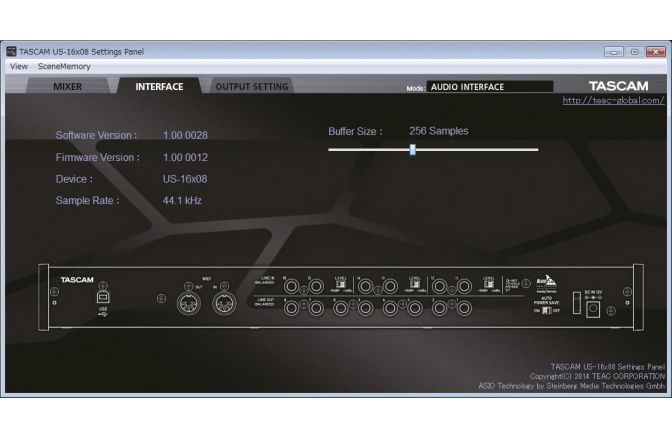This screenshot has height=440, width=672.
Task: Switch to the MIXER tab
Action: coord(67,87)
